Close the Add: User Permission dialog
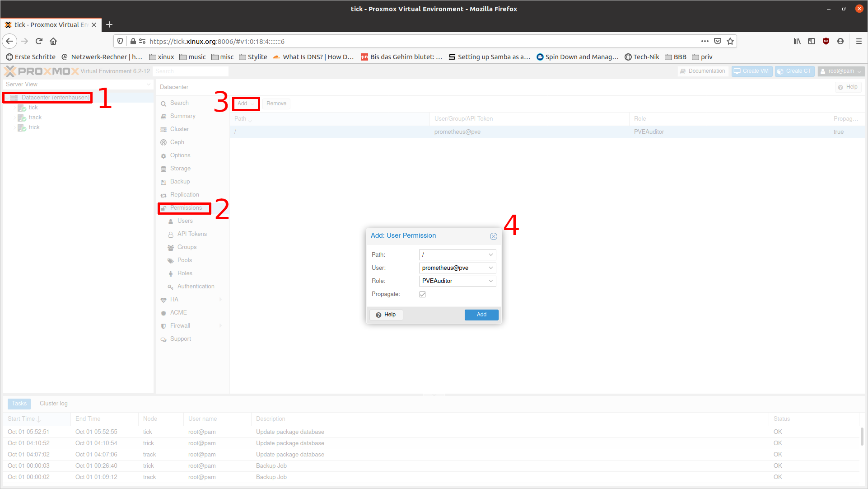The image size is (868, 489). click(493, 236)
